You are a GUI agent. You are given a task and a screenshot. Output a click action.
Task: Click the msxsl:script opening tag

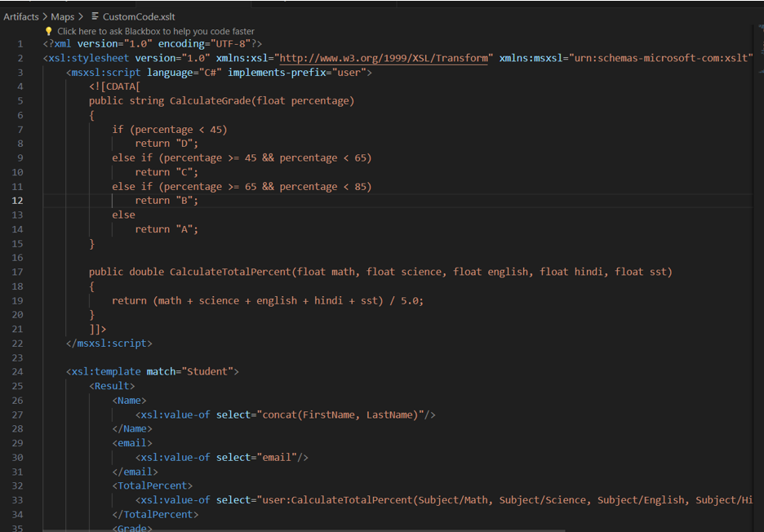220,73
